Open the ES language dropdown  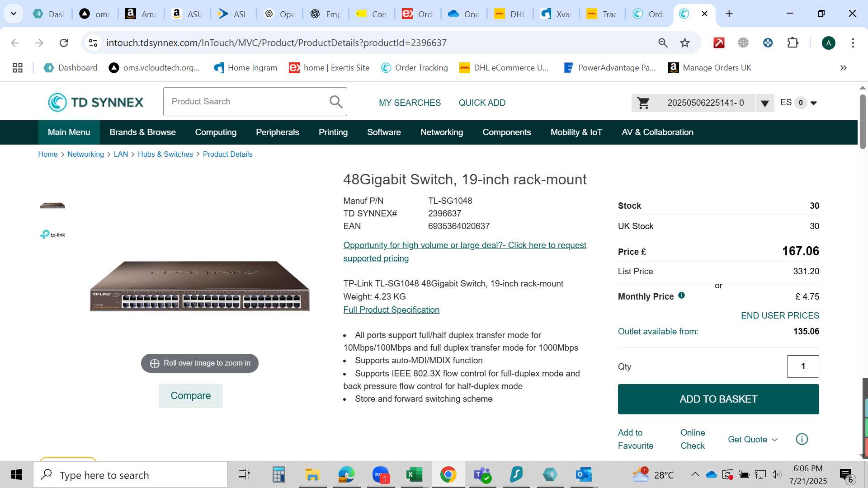(798, 103)
